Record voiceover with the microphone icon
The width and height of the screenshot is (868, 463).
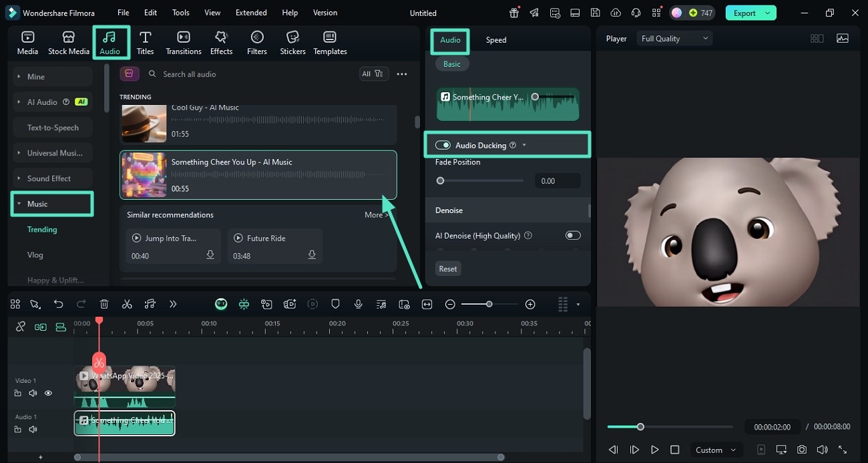point(359,304)
